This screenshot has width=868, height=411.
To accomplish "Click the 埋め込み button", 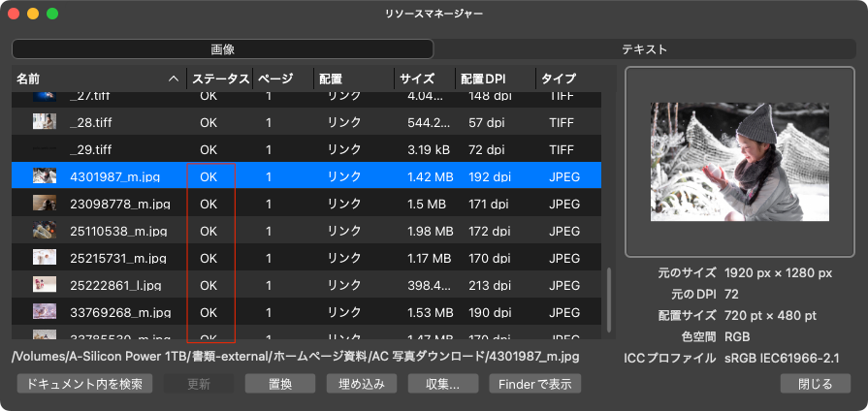I will (361, 383).
